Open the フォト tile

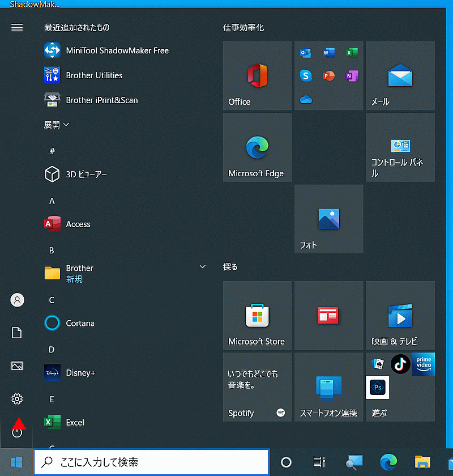tap(329, 219)
